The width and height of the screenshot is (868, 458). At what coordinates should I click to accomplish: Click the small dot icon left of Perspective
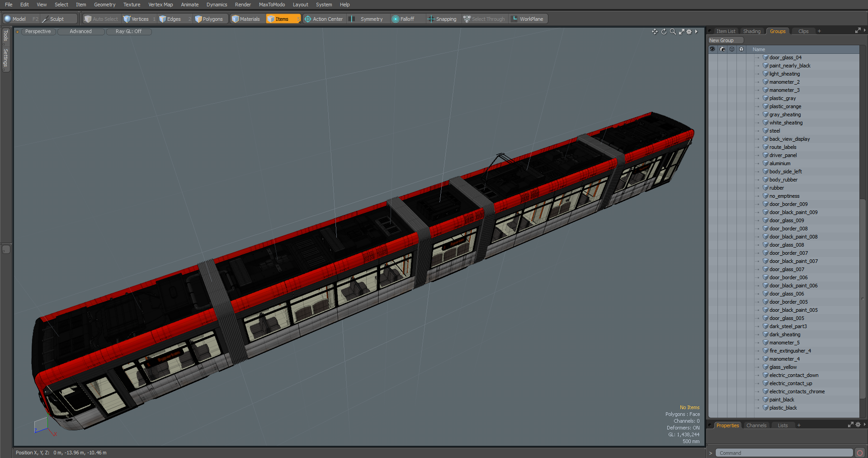[17, 32]
